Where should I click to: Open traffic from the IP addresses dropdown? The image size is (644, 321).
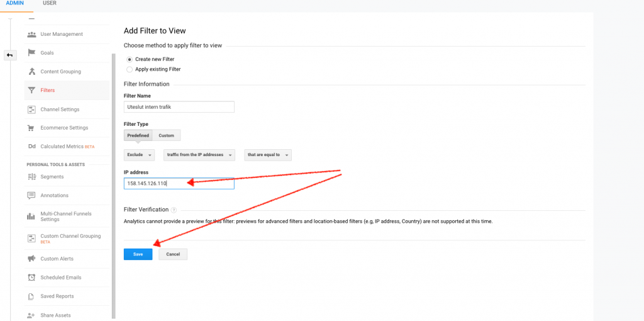[x=199, y=155]
